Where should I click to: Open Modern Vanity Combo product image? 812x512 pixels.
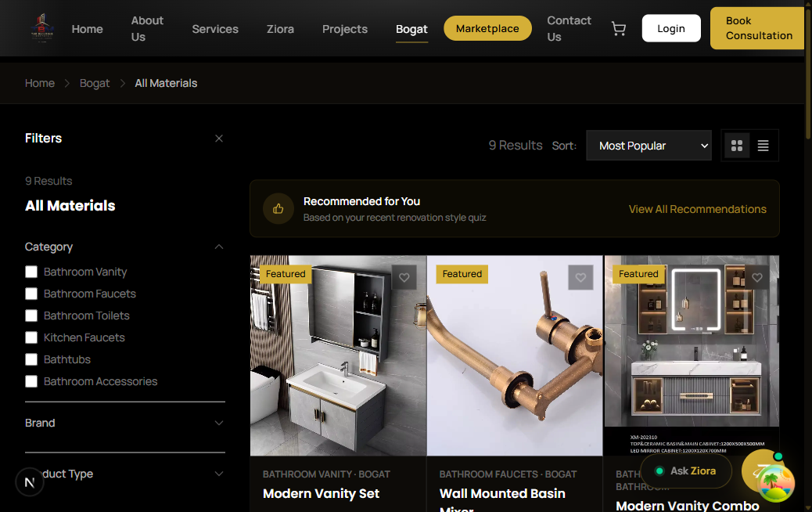pyautogui.click(x=692, y=355)
